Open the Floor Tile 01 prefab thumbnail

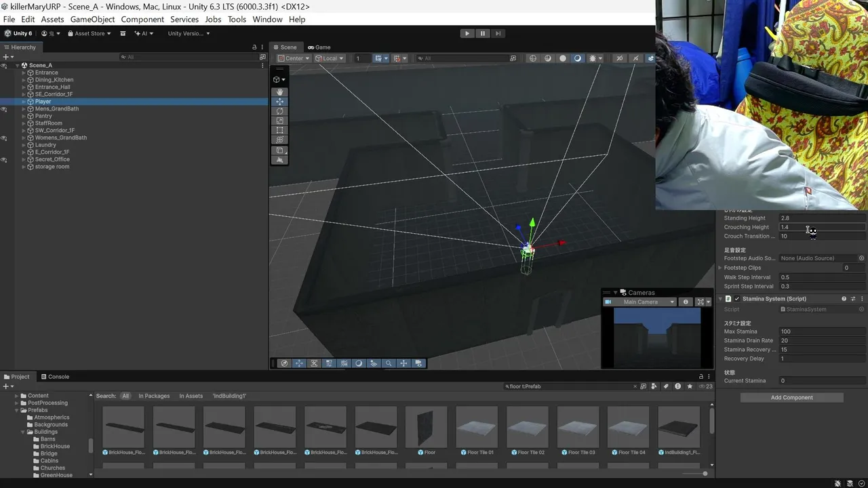(477, 427)
